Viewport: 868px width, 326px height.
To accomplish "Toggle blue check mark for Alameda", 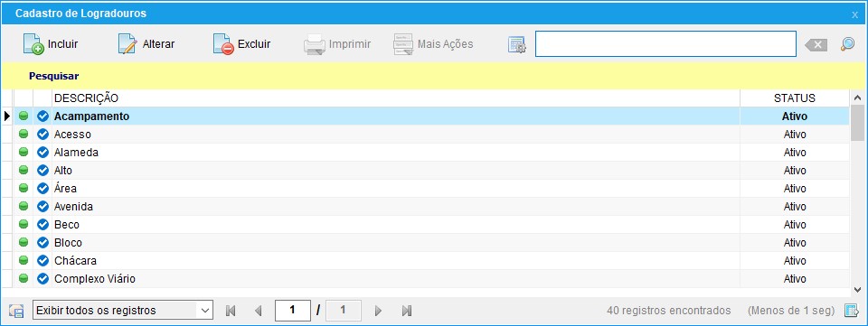I will [x=42, y=153].
